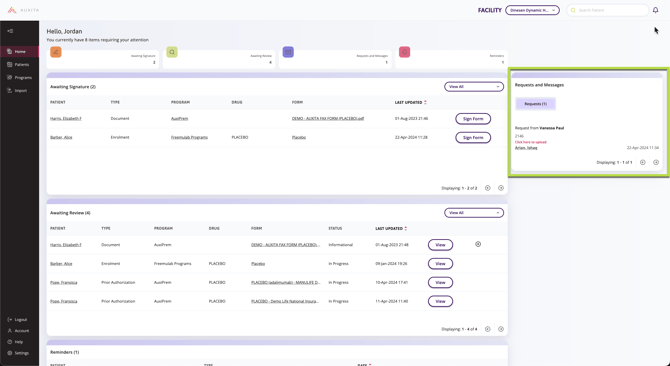670x366 pixels.
Task: Open Settings from the sidebar
Action: (19, 353)
